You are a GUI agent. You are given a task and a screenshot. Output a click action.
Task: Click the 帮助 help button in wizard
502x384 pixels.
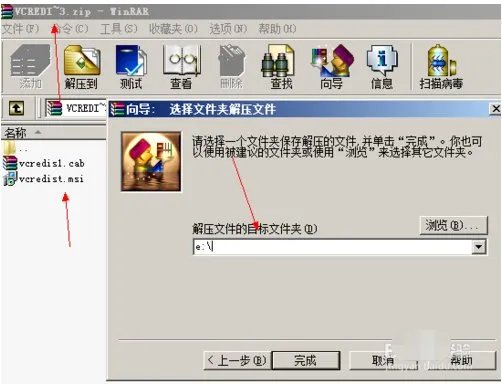tap(461, 360)
